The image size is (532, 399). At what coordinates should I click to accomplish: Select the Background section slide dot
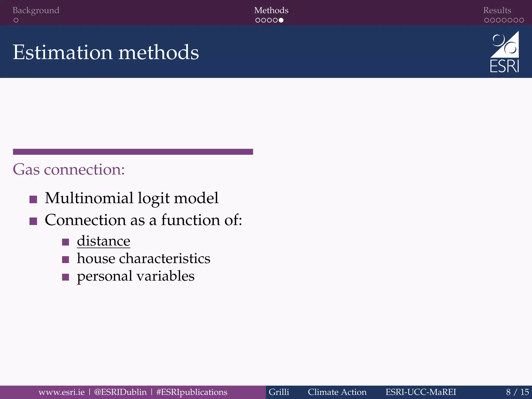tap(16, 20)
